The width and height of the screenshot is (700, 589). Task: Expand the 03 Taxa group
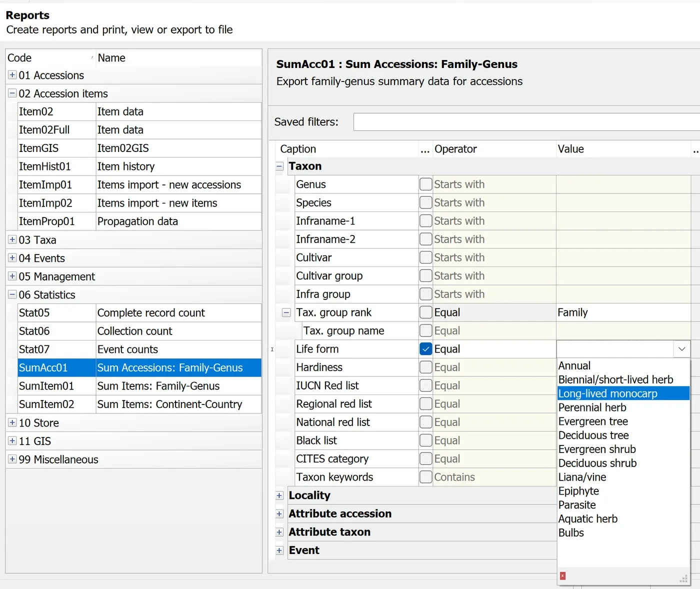click(12, 239)
